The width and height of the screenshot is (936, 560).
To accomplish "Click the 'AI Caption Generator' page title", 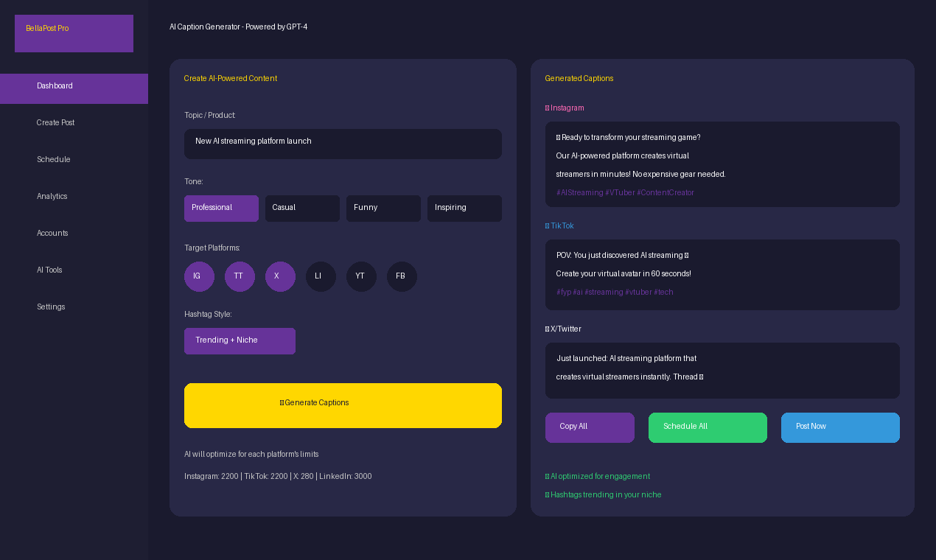I will 238,27.
